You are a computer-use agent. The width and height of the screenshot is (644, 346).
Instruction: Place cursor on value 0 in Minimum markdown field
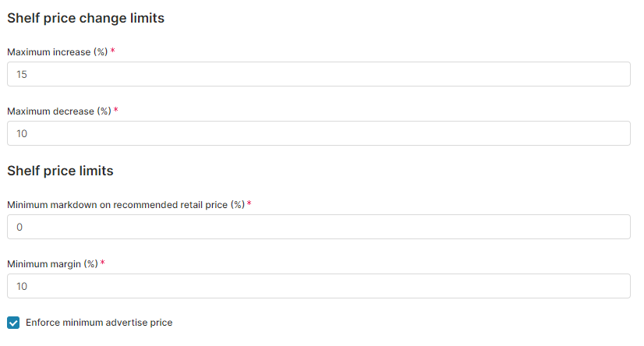click(x=19, y=227)
